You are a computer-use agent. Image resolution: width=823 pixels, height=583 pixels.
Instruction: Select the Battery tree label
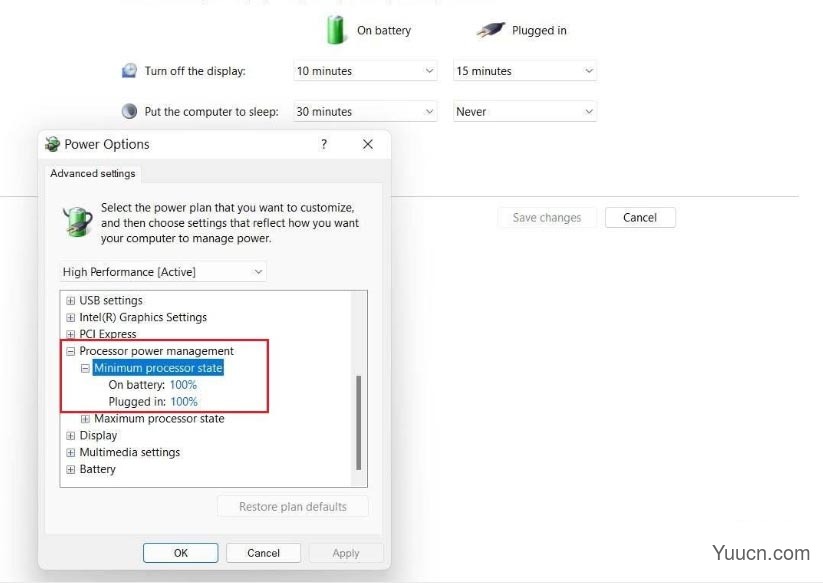97,469
